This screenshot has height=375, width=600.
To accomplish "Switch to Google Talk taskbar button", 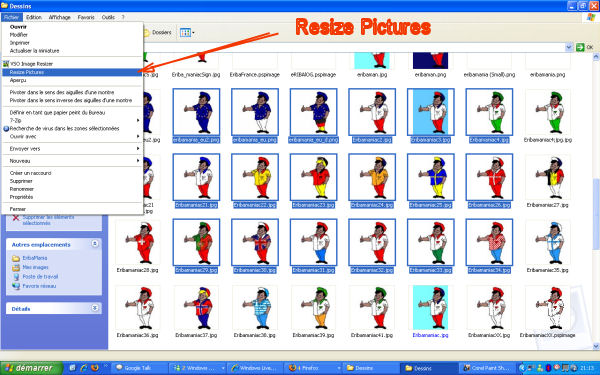I will pos(140,368).
